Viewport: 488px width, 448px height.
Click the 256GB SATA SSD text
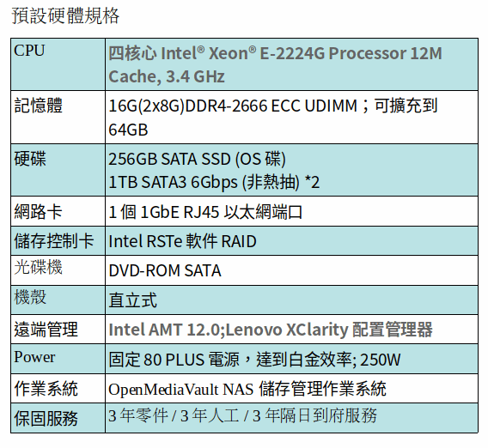click(197, 159)
